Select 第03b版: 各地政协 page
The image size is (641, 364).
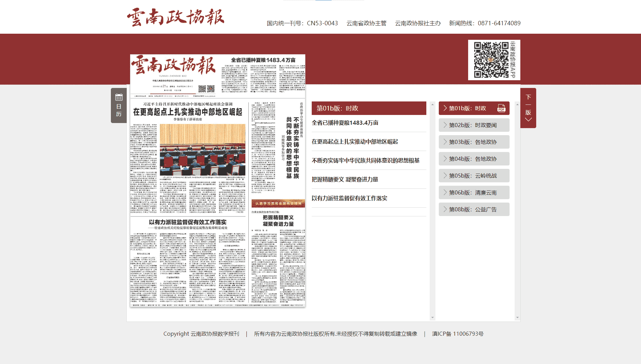[x=474, y=142]
